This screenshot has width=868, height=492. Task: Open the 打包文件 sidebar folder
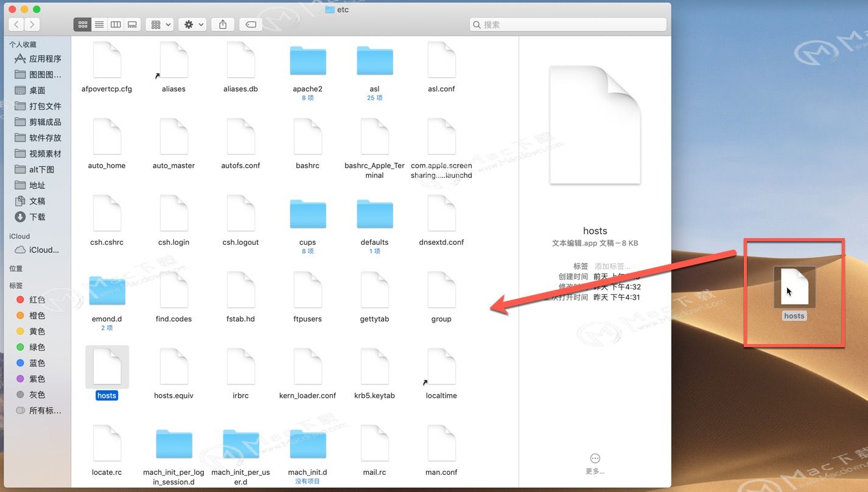(x=38, y=106)
